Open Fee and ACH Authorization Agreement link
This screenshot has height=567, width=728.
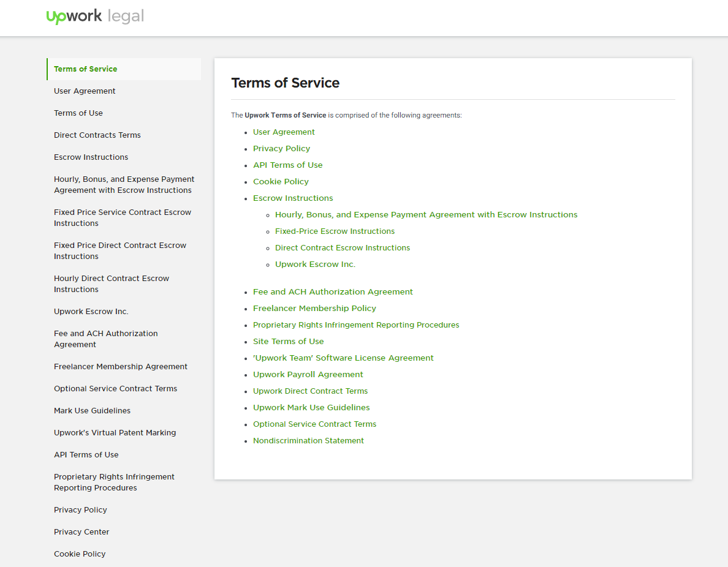pos(333,292)
